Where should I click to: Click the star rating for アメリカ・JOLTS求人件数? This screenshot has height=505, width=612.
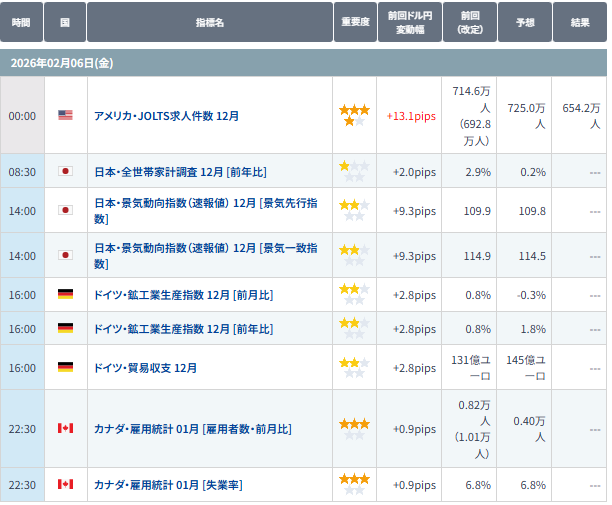(x=354, y=115)
